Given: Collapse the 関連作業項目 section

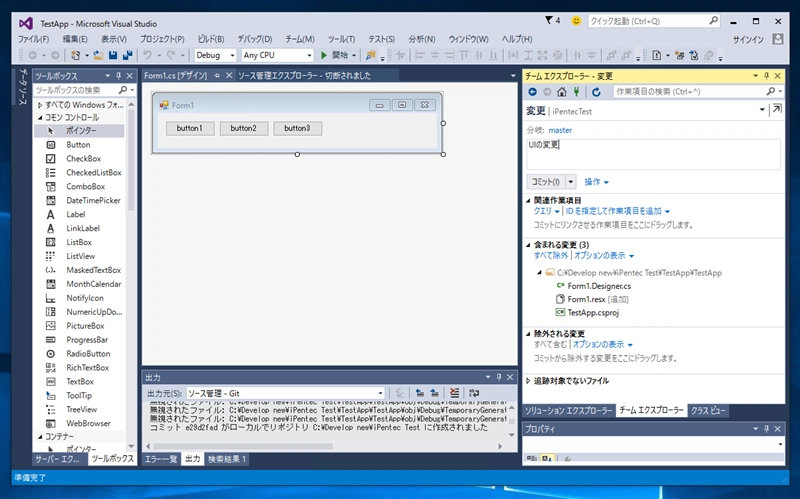Looking at the screenshot, I should (529, 201).
